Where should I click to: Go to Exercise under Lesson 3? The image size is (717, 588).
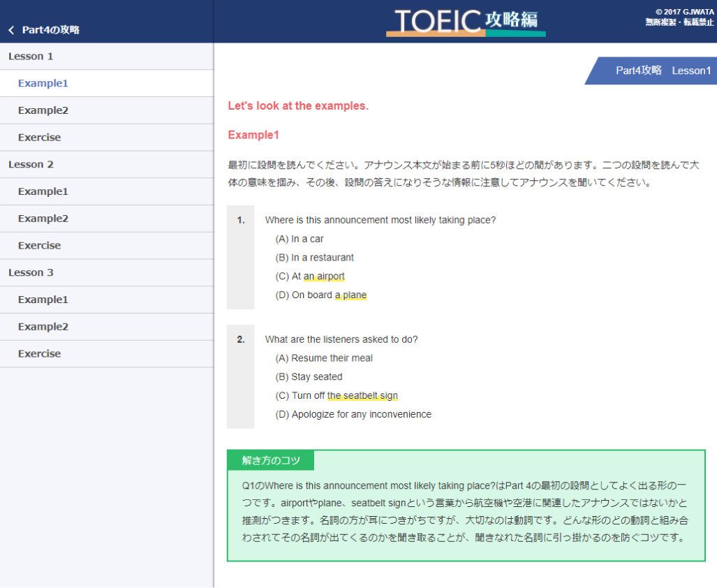39,354
